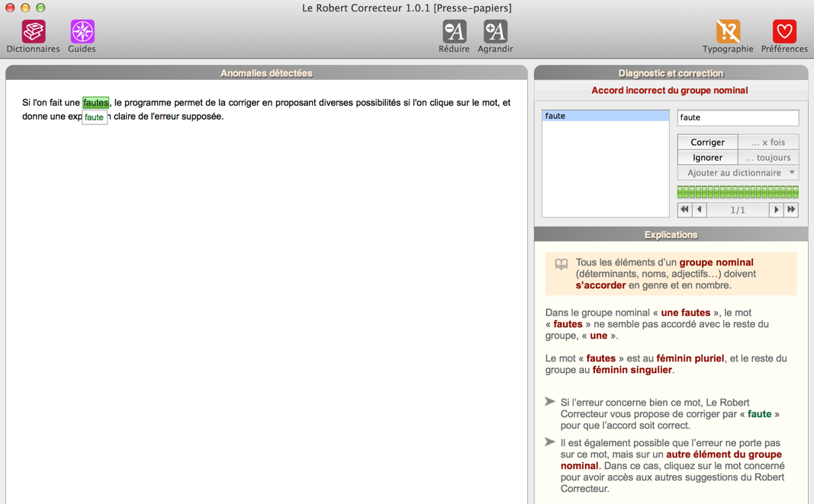The height and width of the screenshot is (504, 814).
Task: Click the green progress bar
Action: [738, 192]
